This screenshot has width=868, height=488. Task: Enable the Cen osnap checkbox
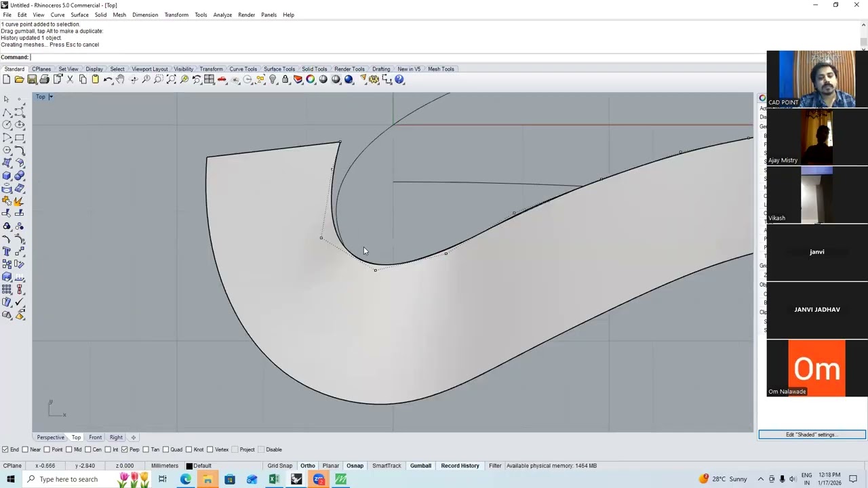pos(88,449)
